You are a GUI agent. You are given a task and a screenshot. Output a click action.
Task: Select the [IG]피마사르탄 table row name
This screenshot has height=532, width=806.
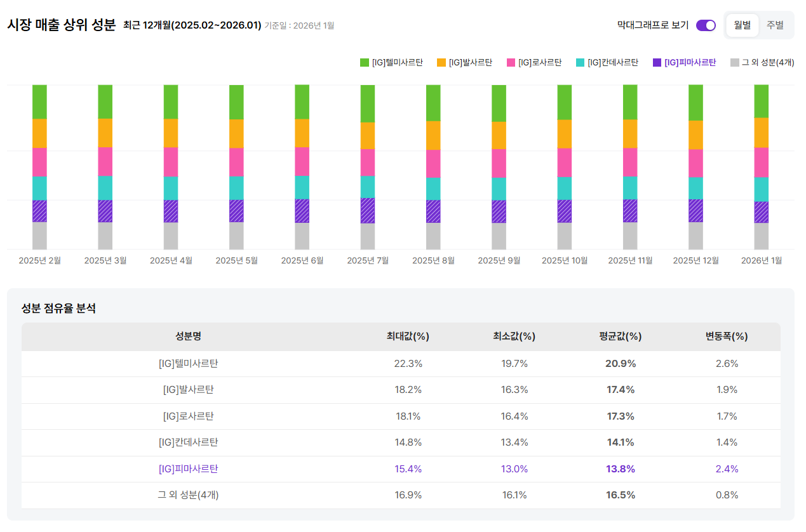[x=188, y=469]
